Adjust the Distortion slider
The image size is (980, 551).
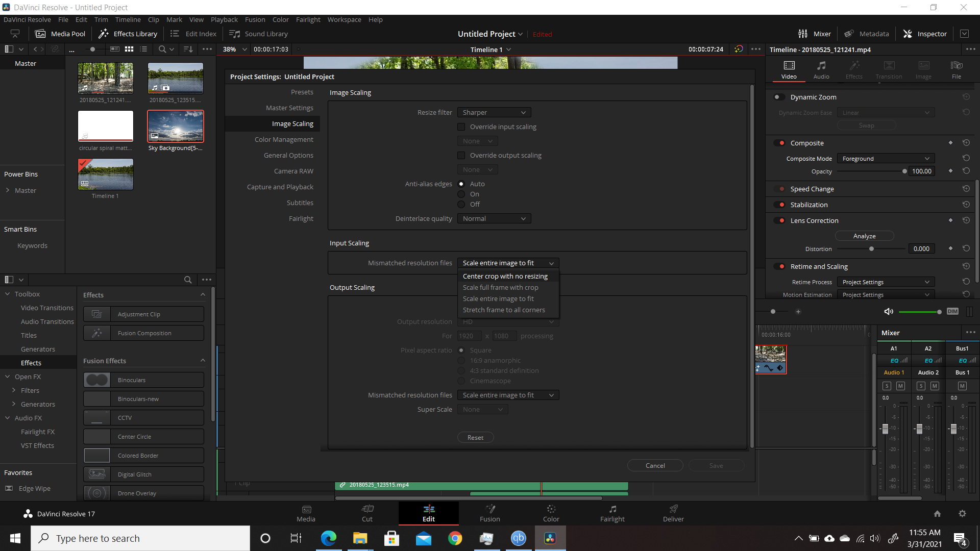coord(871,249)
